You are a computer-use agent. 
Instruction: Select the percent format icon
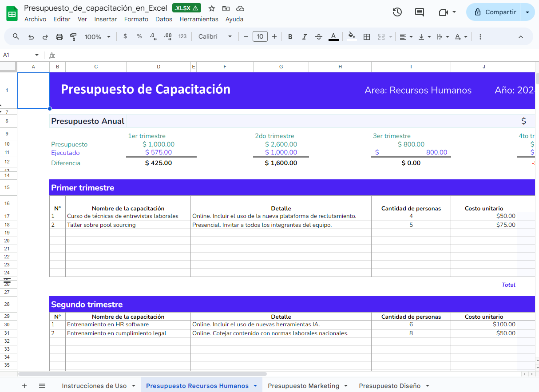point(139,36)
